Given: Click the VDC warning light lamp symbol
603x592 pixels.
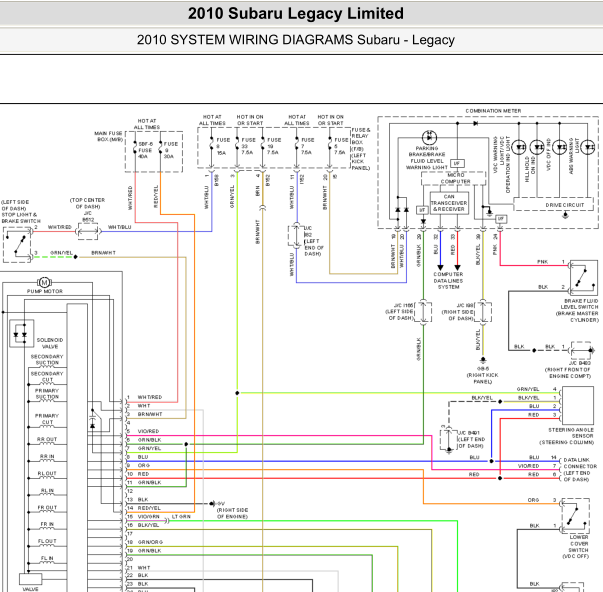Looking at the screenshot, I should tap(519, 147).
